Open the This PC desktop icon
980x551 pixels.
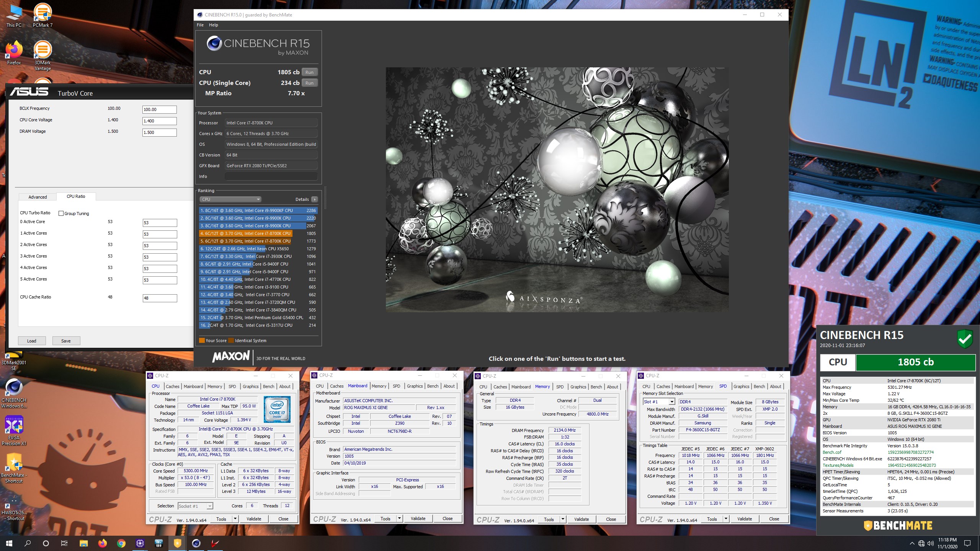(14, 15)
